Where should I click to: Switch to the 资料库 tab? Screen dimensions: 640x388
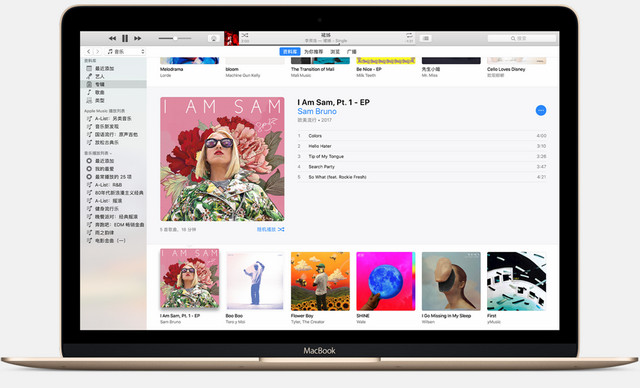click(290, 52)
